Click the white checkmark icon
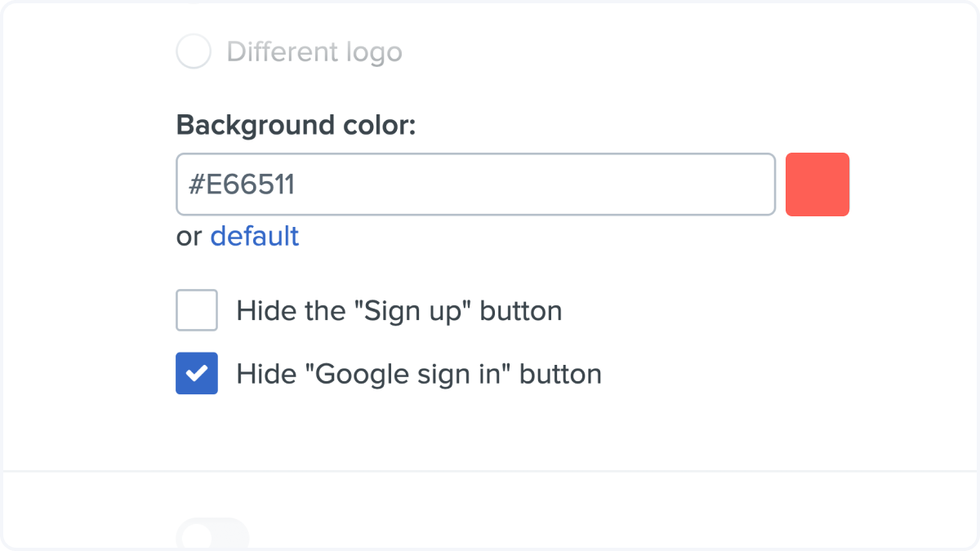 pyautogui.click(x=197, y=373)
